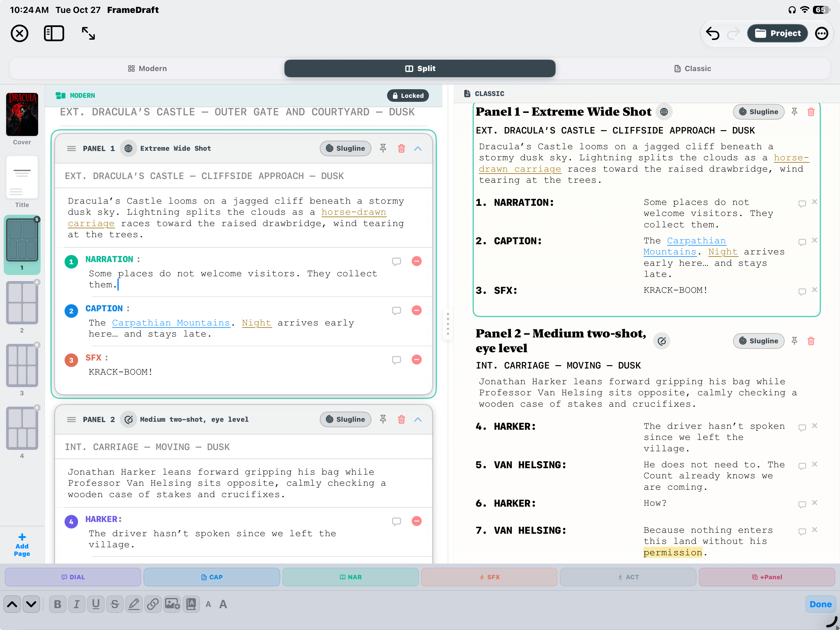This screenshot has height=630, width=840.
Task: Remove the SFX line in Modern pane
Action: 417,360
